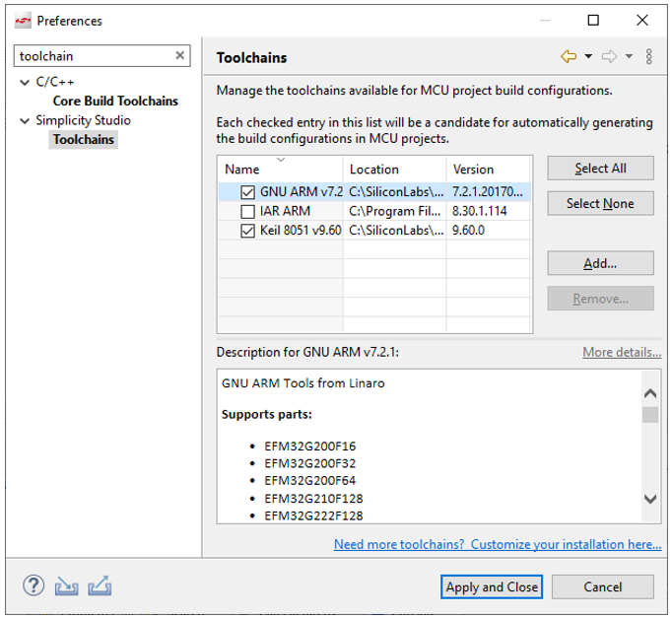Click the Select All button
Image resolution: width=672 pixels, height=619 pixels.
pos(600,168)
